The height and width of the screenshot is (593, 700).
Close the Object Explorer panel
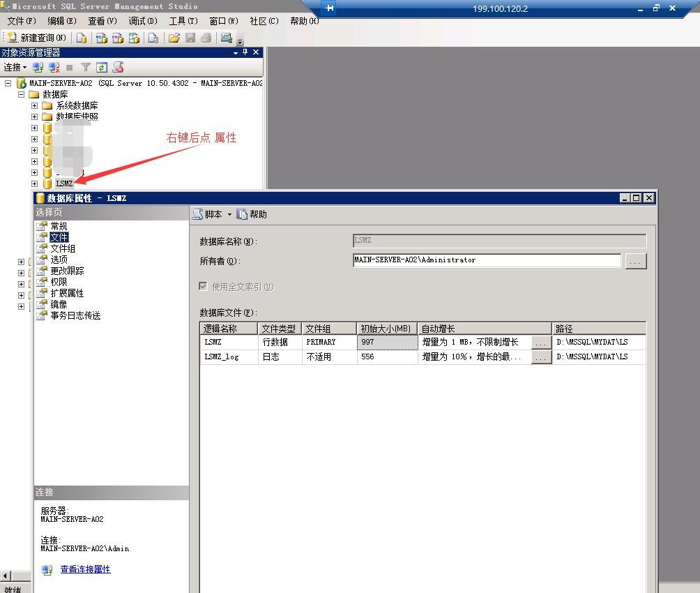coord(256,52)
